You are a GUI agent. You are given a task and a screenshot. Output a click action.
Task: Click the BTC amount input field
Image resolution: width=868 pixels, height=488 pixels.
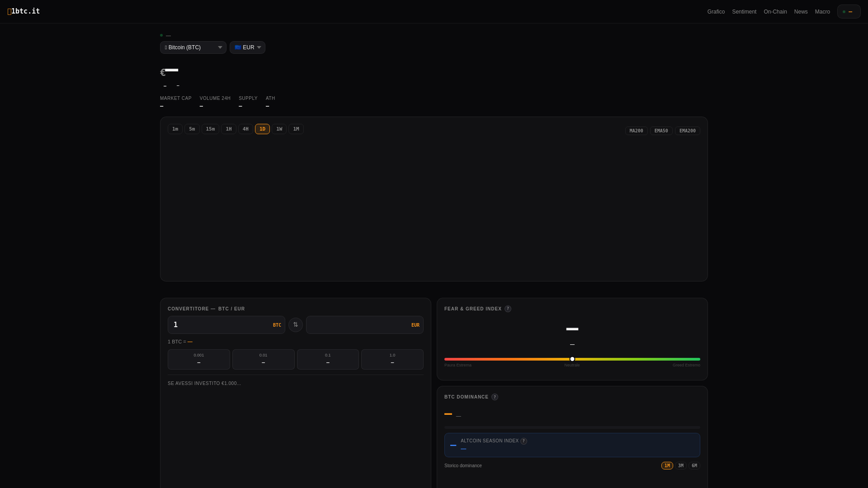point(226,325)
